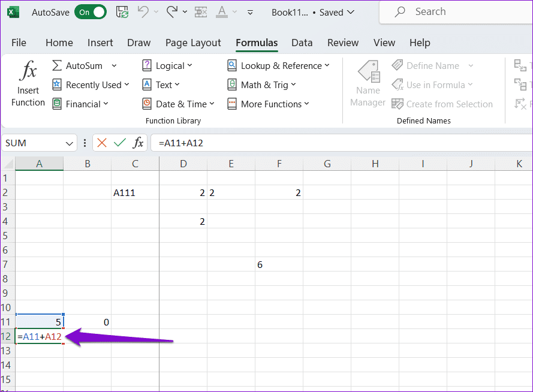
Task: Open the Undo history dropdown arrow
Action: 156,12
